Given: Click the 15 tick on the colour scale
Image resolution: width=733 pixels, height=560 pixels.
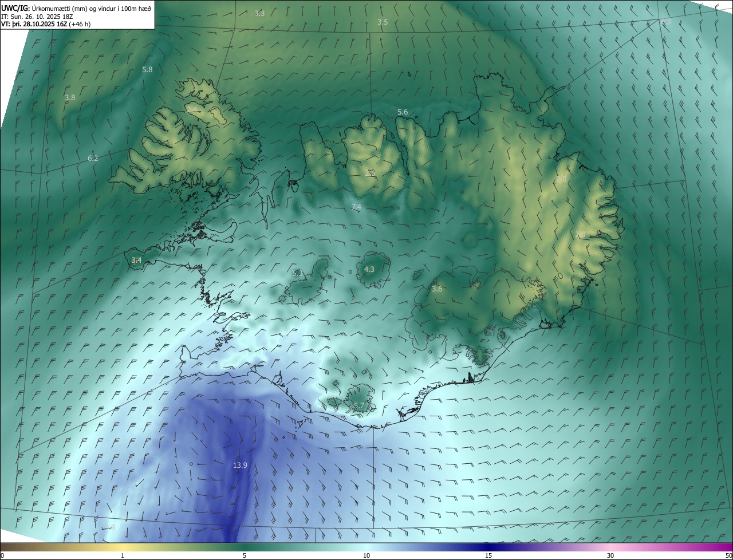Looking at the screenshot, I should (488, 555).
